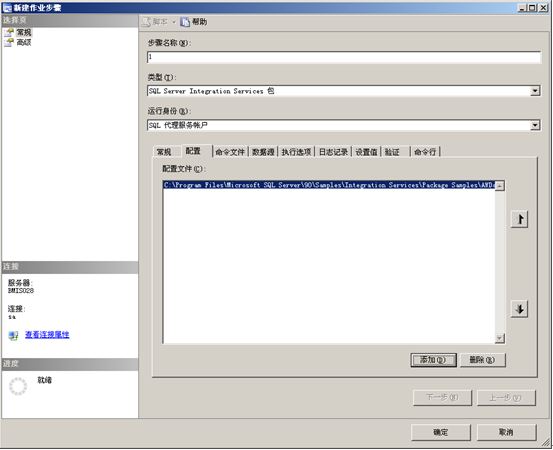Switch to the 数据源 tab
The image size is (553, 450).
[263, 152]
